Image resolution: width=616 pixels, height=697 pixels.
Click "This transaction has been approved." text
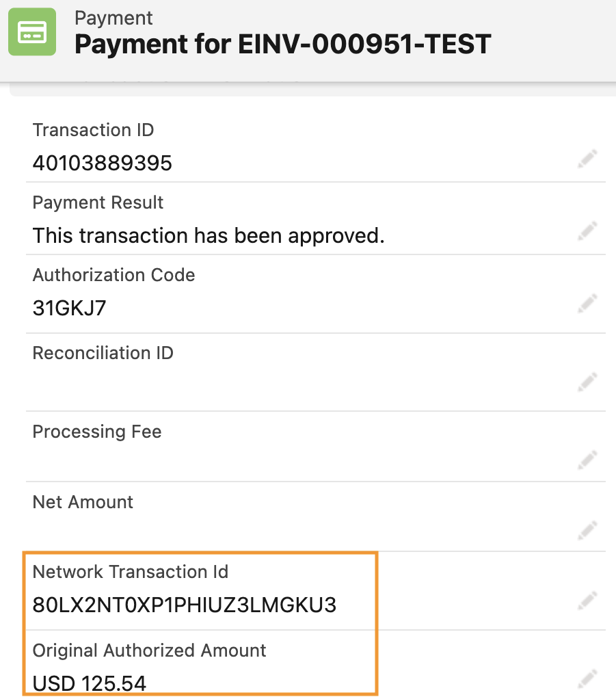click(209, 236)
